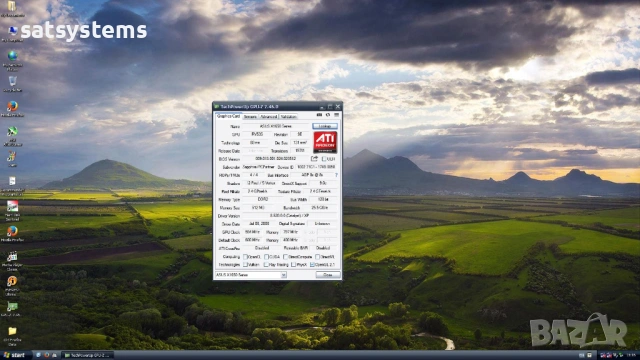The image size is (640, 360).
Task: Toggle the Vulkan checkbox
Action: [x=246, y=264]
